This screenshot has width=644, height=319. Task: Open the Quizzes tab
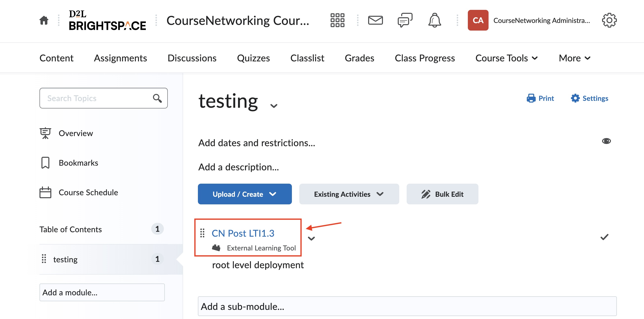coord(253,58)
